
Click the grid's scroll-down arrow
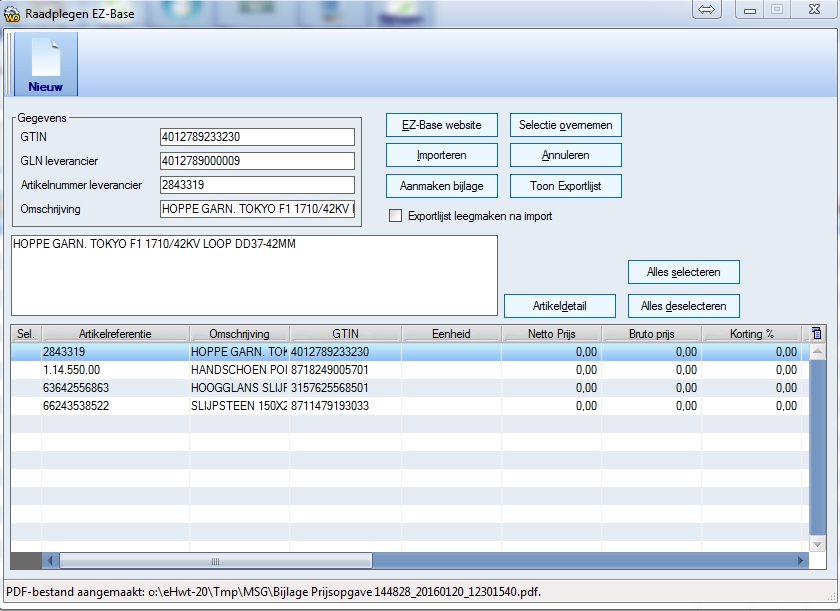[x=817, y=543]
